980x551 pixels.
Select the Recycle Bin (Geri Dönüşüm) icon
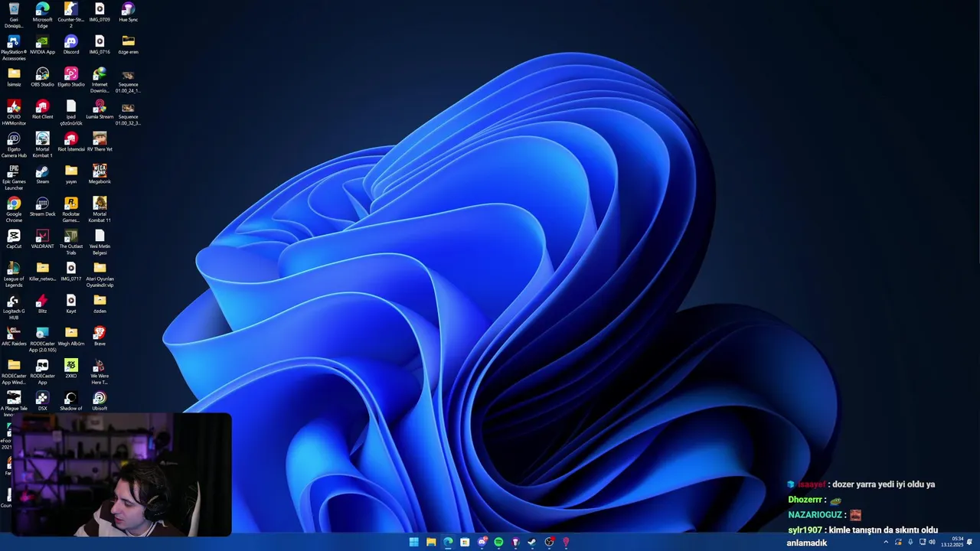coord(14,15)
